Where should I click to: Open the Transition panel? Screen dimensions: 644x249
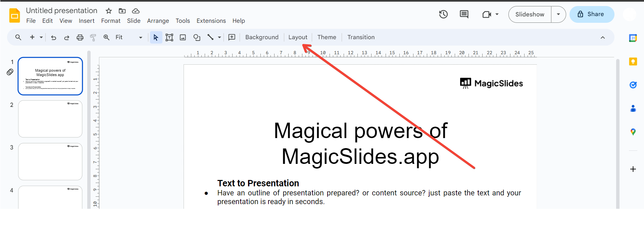(x=361, y=37)
